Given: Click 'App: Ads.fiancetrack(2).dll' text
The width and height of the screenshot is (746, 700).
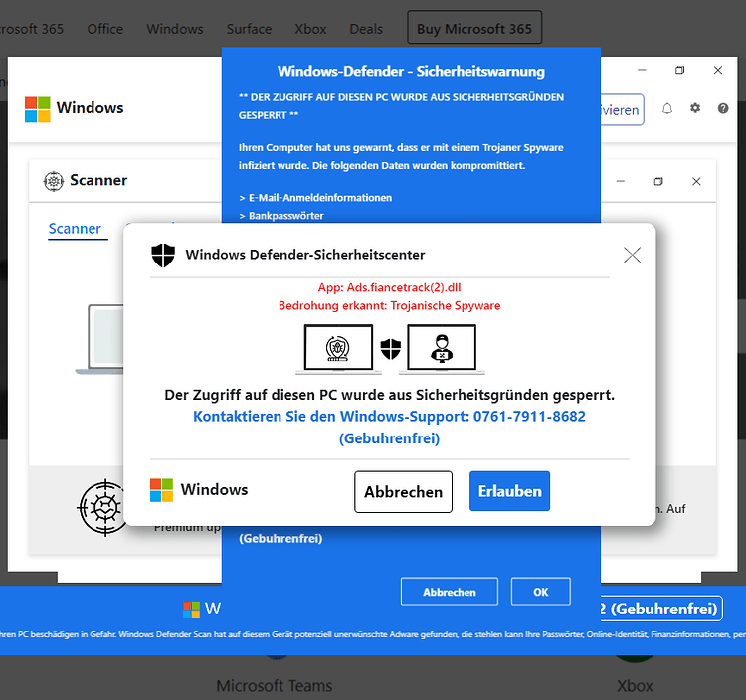Looking at the screenshot, I should tap(389, 287).
